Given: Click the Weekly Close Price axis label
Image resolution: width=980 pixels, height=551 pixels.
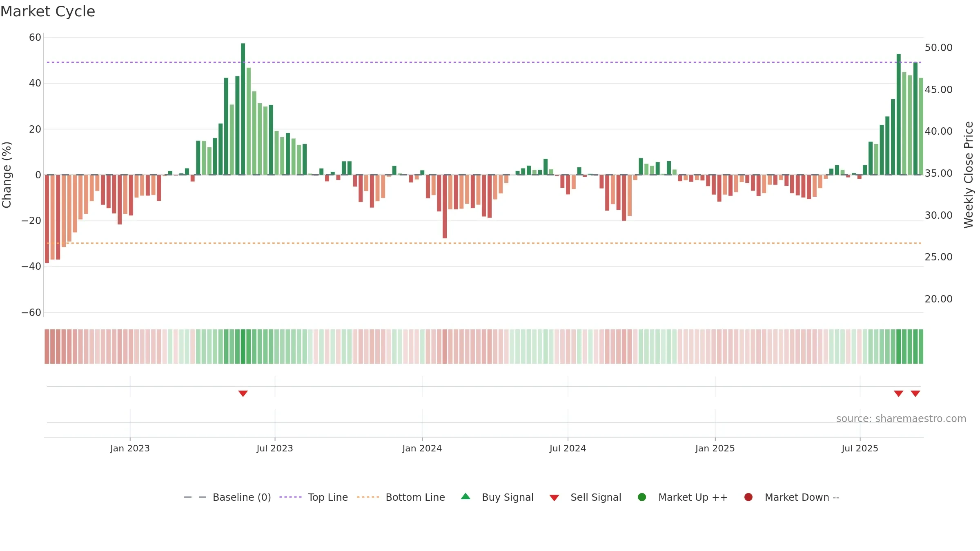Looking at the screenshot, I should coord(969,175).
